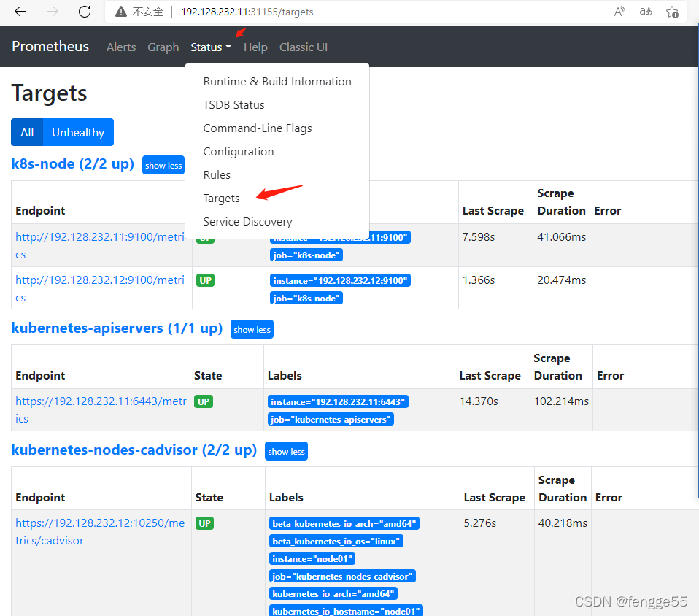Open Configuration from Status menu

point(277,152)
